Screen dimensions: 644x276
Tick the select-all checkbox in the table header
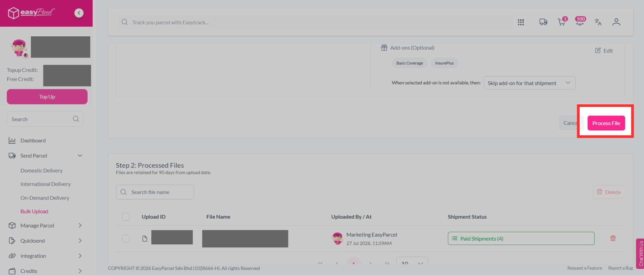click(126, 217)
